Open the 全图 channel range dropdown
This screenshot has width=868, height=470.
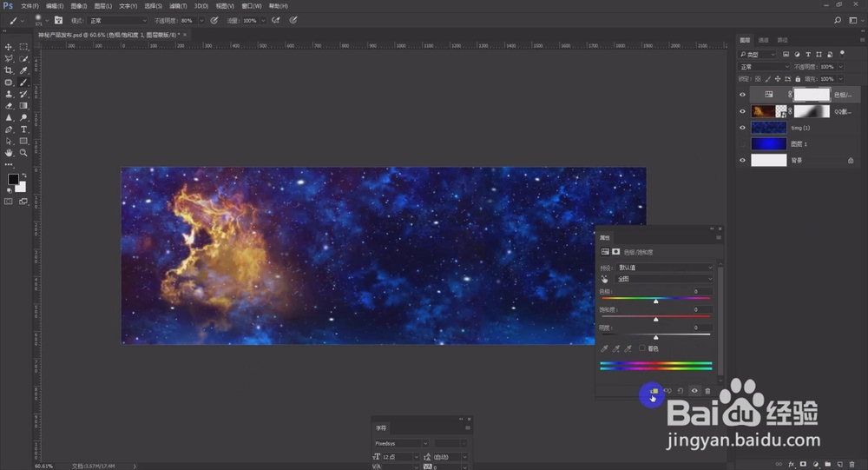(664, 279)
